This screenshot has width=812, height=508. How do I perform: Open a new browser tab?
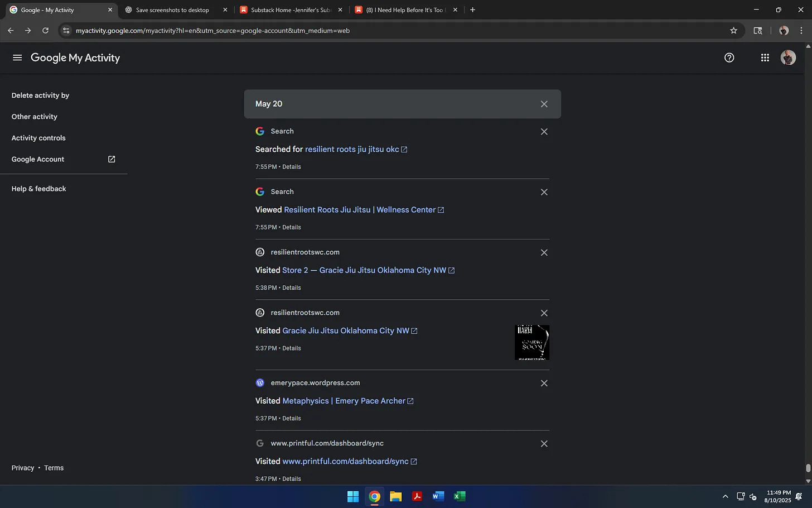[472, 9]
